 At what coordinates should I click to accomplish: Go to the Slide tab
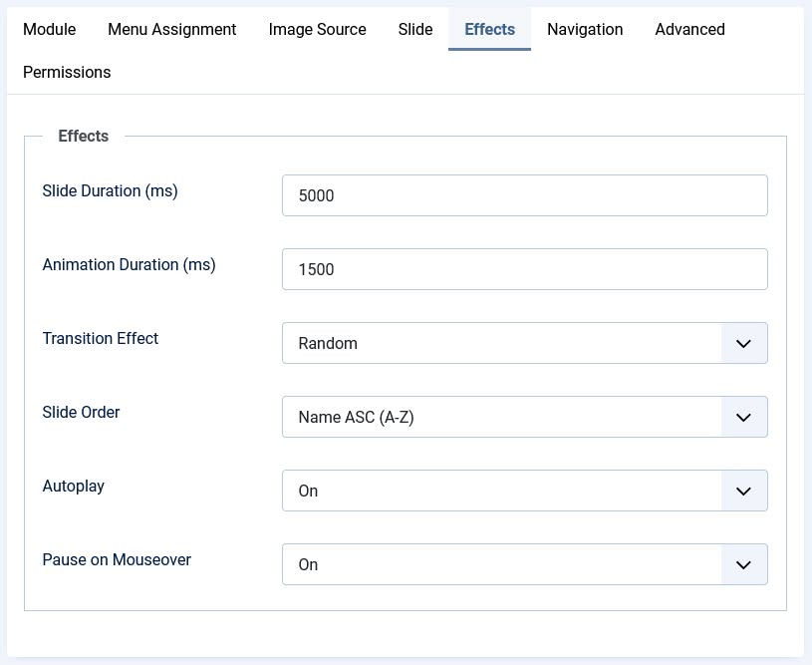(x=415, y=29)
